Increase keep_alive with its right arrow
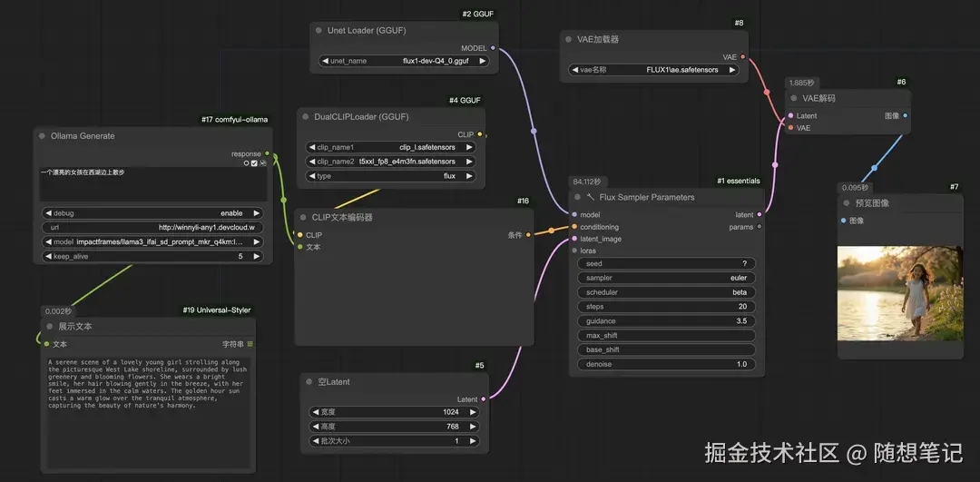This screenshot has height=482, width=980. tap(256, 256)
